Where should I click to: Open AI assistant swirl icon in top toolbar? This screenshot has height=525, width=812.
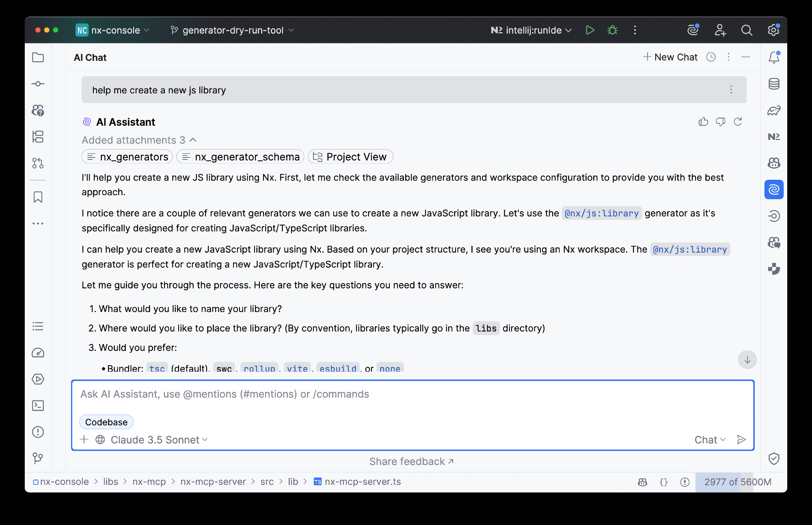pyautogui.click(x=693, y=30)
